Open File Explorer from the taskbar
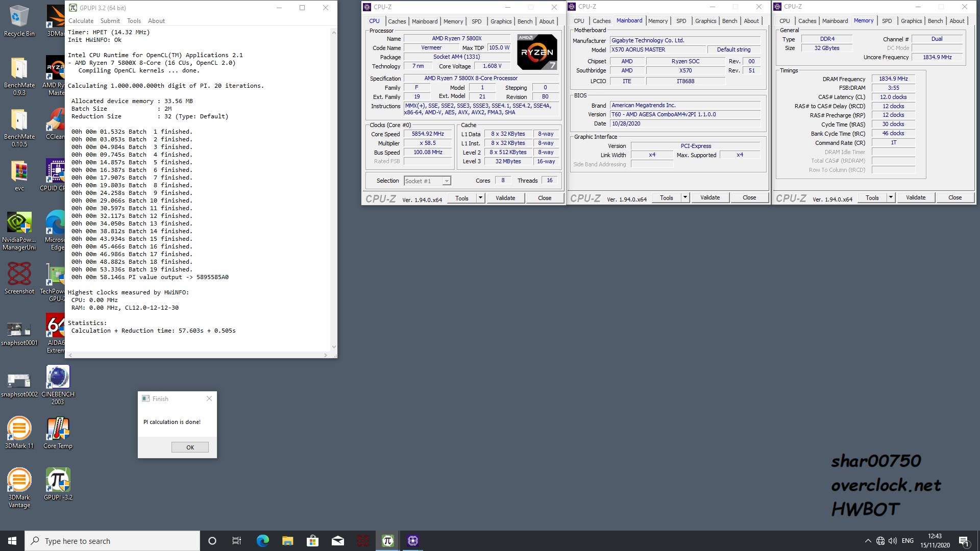This screenshot has width=980, height=551. coord(287,541)
